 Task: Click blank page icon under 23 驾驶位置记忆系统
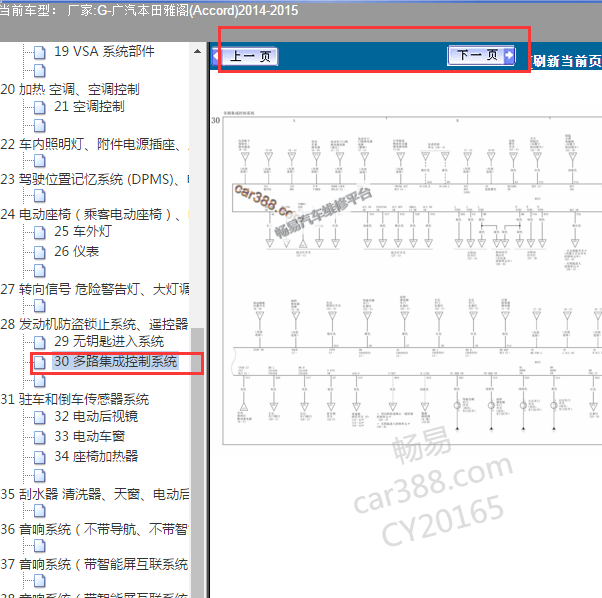40,196
